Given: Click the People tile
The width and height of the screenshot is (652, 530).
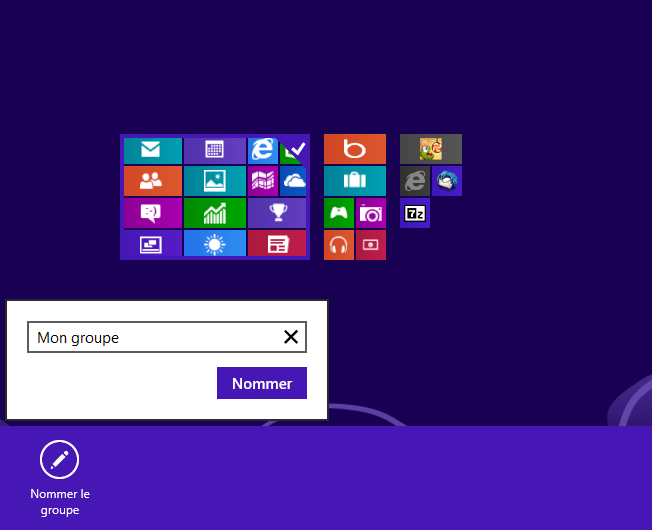Looking at the screenshot, I should (153, 181).
